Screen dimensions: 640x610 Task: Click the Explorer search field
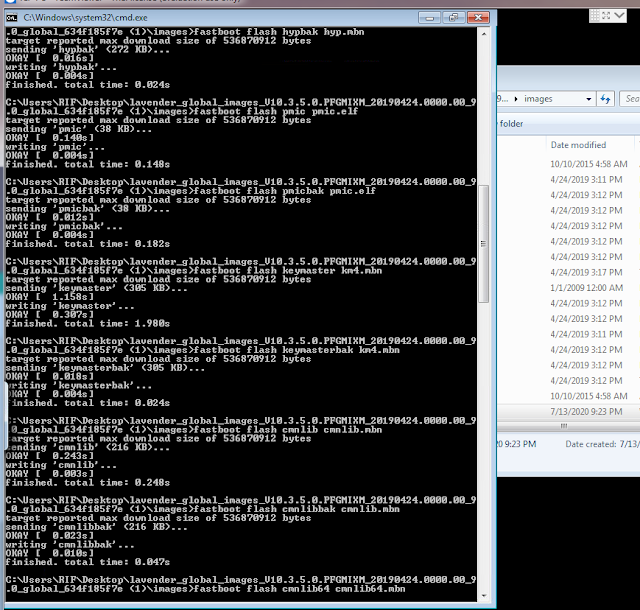[x=630, y=99]
